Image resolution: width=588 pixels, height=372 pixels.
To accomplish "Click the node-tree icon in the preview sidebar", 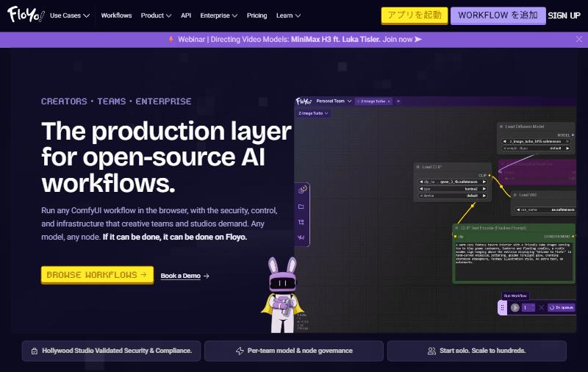I will tap(301, 222).
